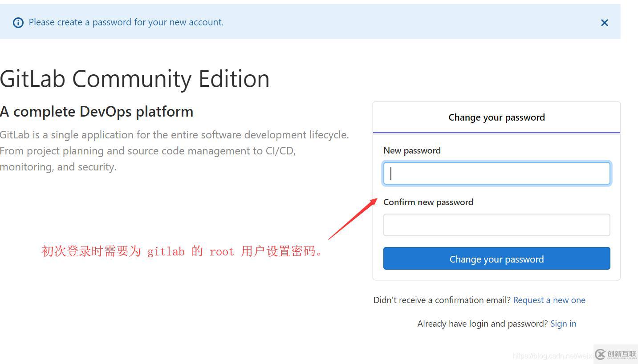
Task: Click the info icon in the alert banner
Action: pos(18,23)
